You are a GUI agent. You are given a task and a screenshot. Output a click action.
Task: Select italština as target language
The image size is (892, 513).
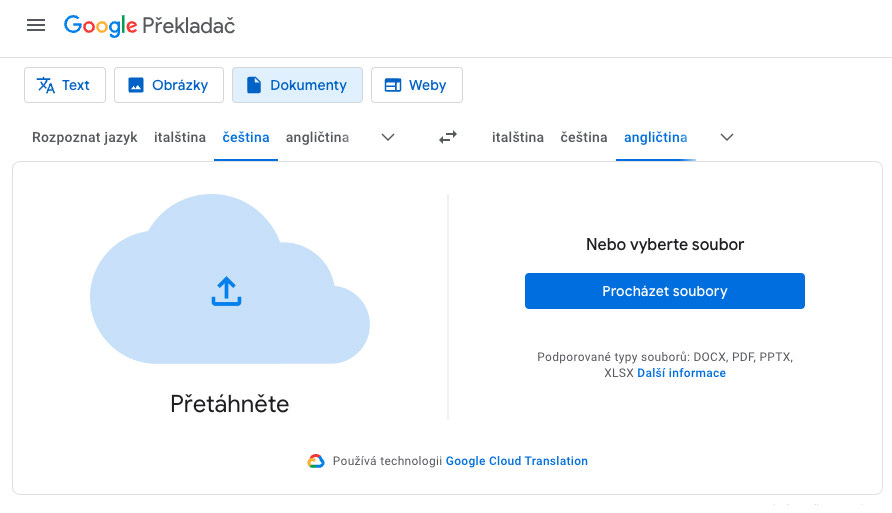518,137
